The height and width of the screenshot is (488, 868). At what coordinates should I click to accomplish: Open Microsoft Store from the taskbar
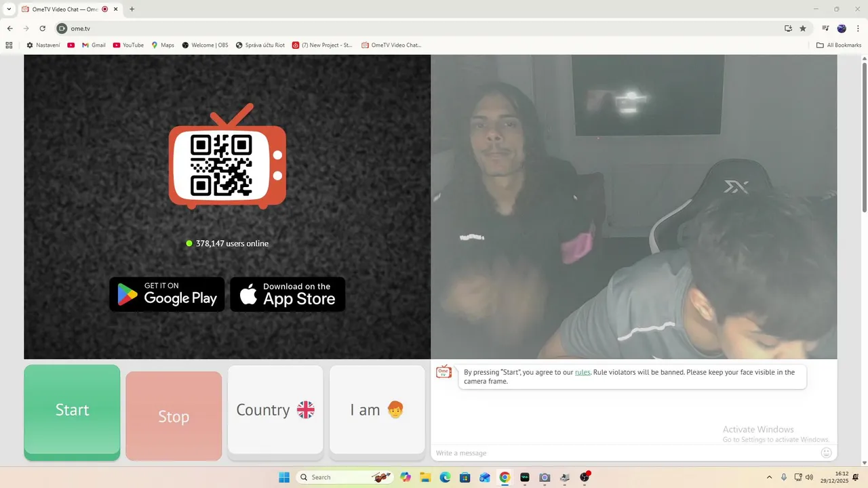coord(465,477)
